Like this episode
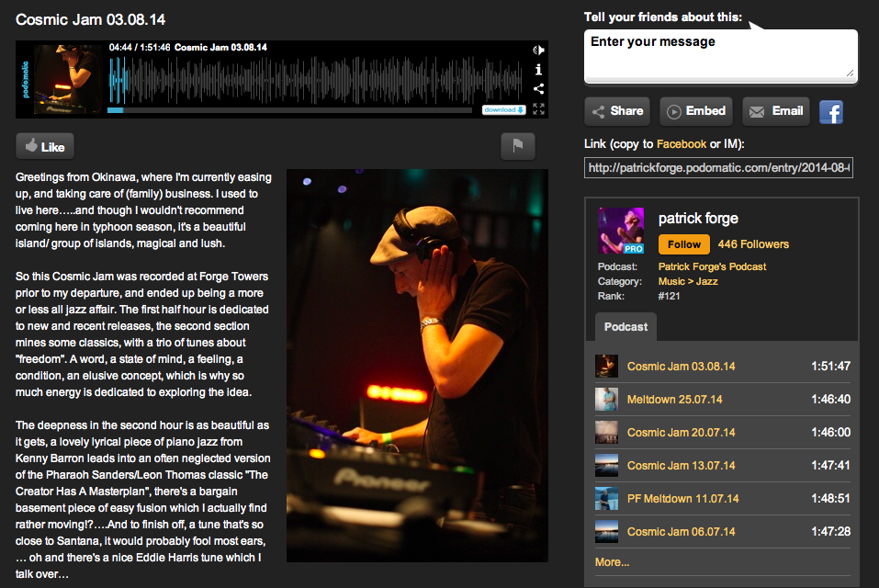This screenshot has width=879, height=588. pos(45,147)
